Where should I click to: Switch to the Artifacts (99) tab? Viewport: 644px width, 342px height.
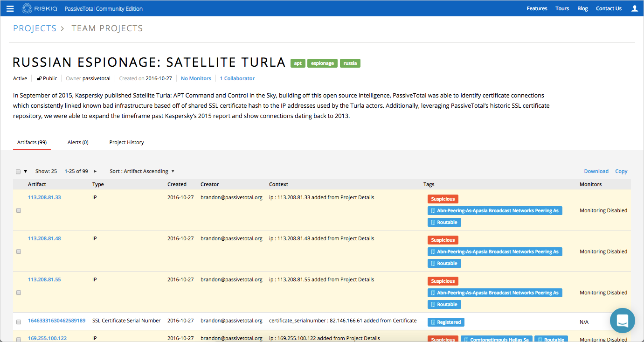(32, 142)
